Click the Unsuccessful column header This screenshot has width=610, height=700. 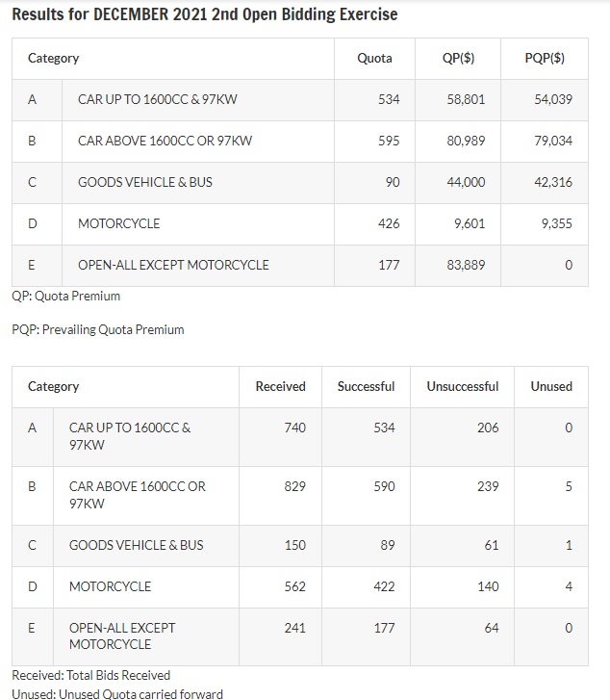462,387
